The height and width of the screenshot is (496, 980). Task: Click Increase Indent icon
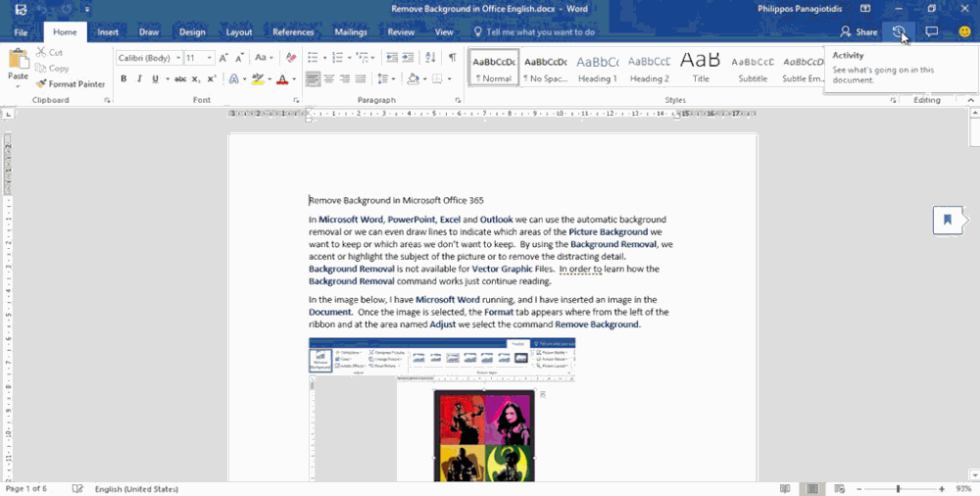tap(408, 58)
